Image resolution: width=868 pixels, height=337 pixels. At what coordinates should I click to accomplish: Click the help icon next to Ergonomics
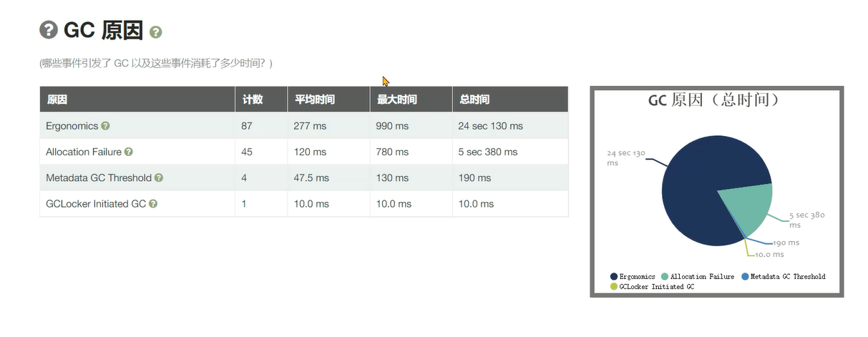[105, 126]
